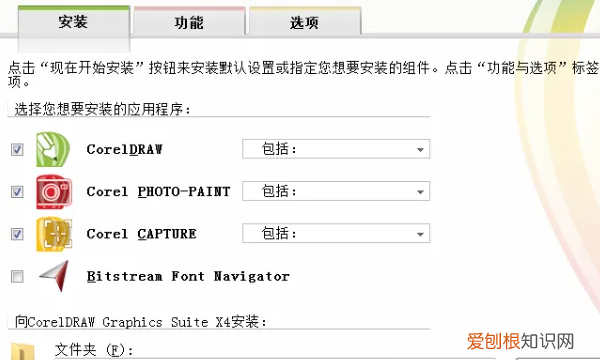Click the green CorelDRAW pencil icon
This screenshot has width=600, height=360.
(53, 149)
